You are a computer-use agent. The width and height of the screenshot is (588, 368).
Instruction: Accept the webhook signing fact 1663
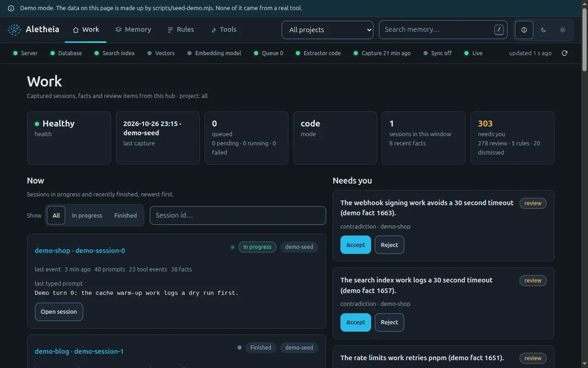click(356, 245)
